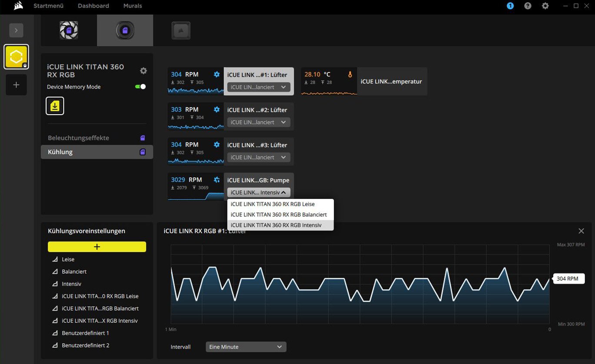Choose iCUE LINK TITAN 360 RX RGB Leise

pyautogui.click(x=280, y=204)
